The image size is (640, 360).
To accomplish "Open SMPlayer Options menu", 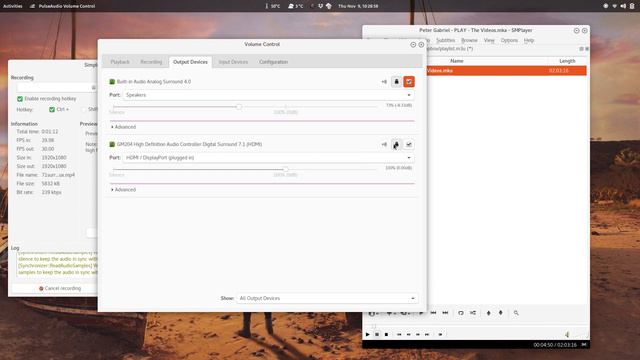I will [509, 40].
